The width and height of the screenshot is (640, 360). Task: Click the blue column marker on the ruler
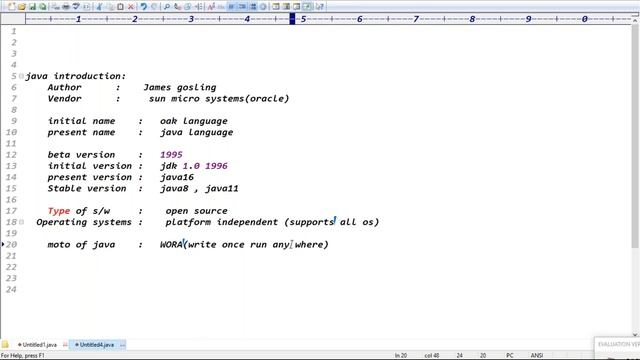(292, 19)
